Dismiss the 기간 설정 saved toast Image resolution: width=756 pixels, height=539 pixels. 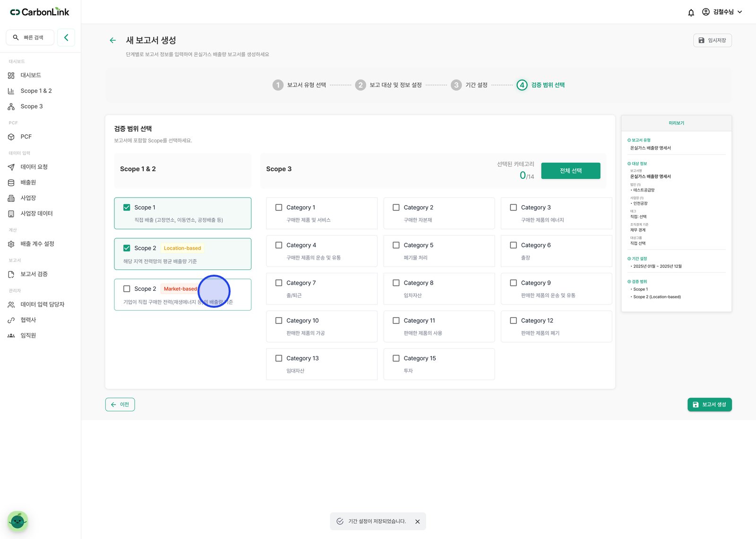pyautogui.click(x=417, y=522)
